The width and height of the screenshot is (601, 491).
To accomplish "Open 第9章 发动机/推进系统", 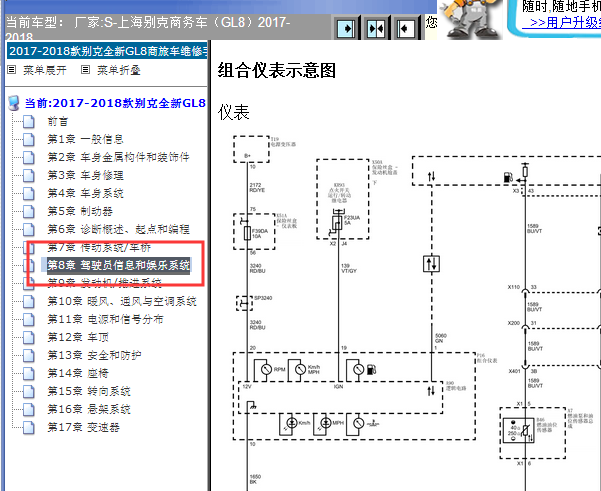I will pyautogui.click(x=104, y=283).
